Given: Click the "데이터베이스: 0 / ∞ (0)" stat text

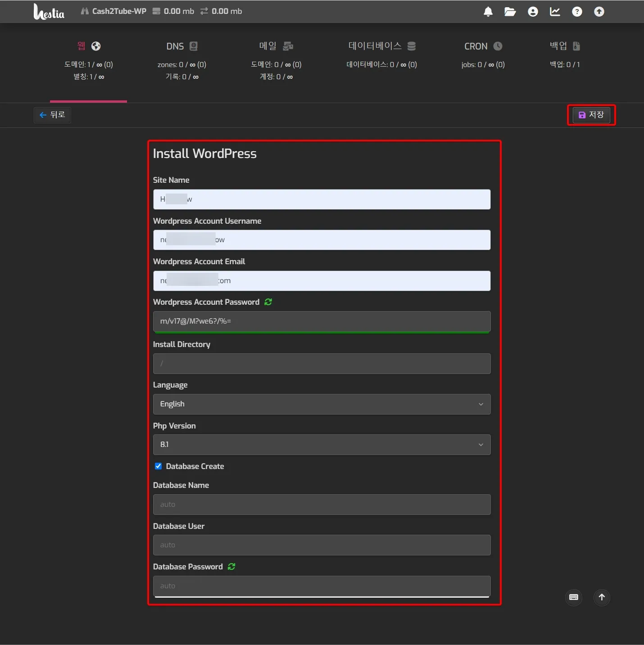Looking at the screenshot, I should pyautogui.click(x=382, y=64).
